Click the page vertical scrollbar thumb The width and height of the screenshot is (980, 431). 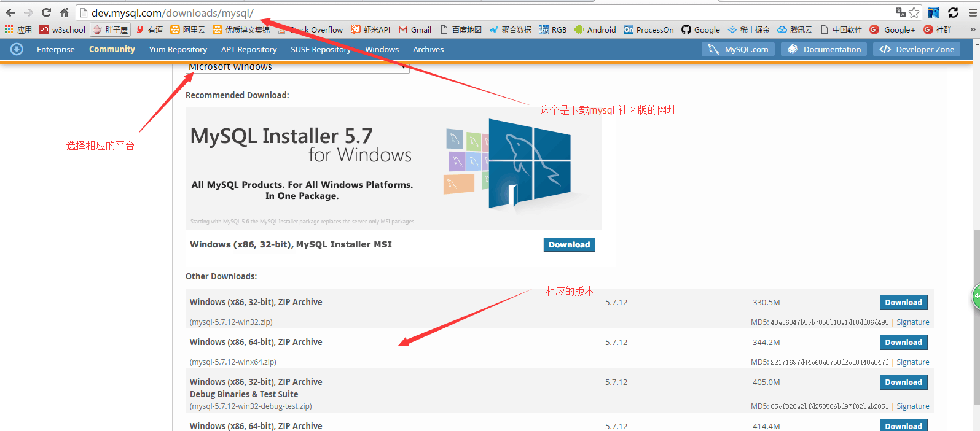click(976, 317)
